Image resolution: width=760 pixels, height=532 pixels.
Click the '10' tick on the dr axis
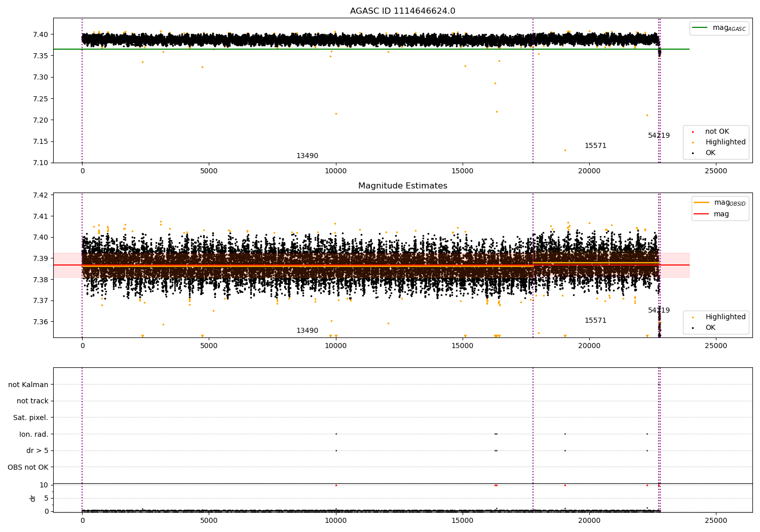tap(44, 485)
